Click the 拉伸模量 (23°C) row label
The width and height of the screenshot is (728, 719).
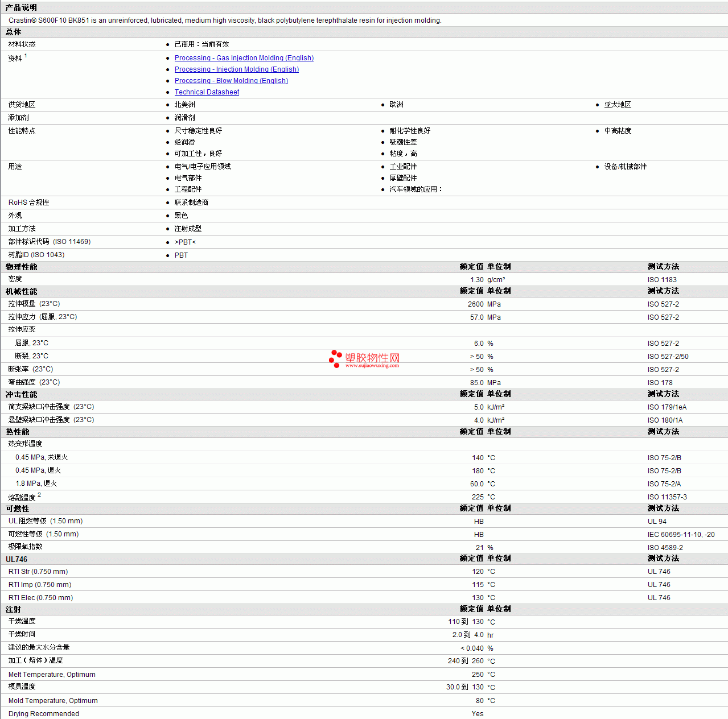click(34, 304)
